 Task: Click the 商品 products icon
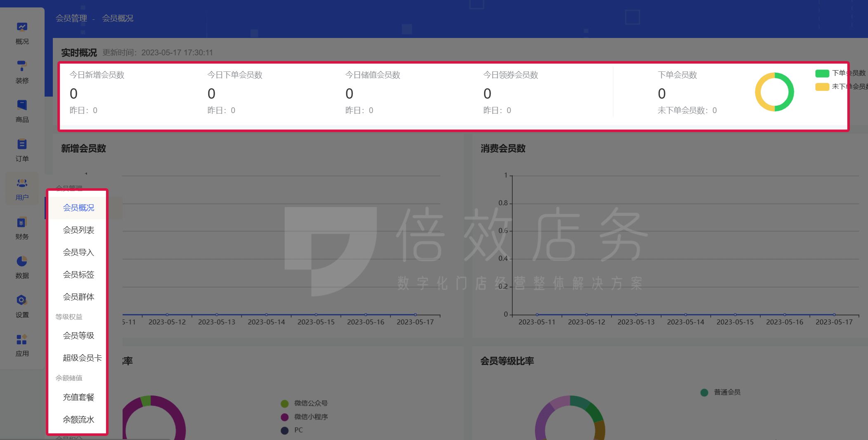pos(21,111)
